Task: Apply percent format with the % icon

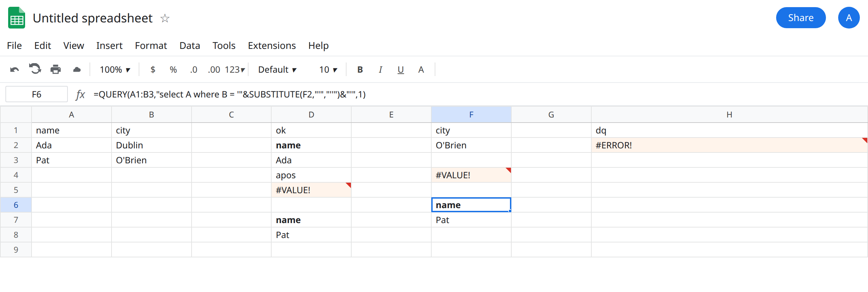Action: click(x=173, y=70)
